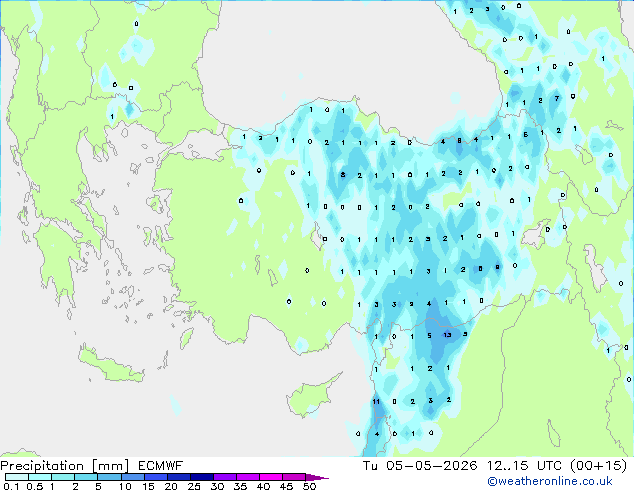Click the 15 to 20 mm legend swatch

point(155,477)
